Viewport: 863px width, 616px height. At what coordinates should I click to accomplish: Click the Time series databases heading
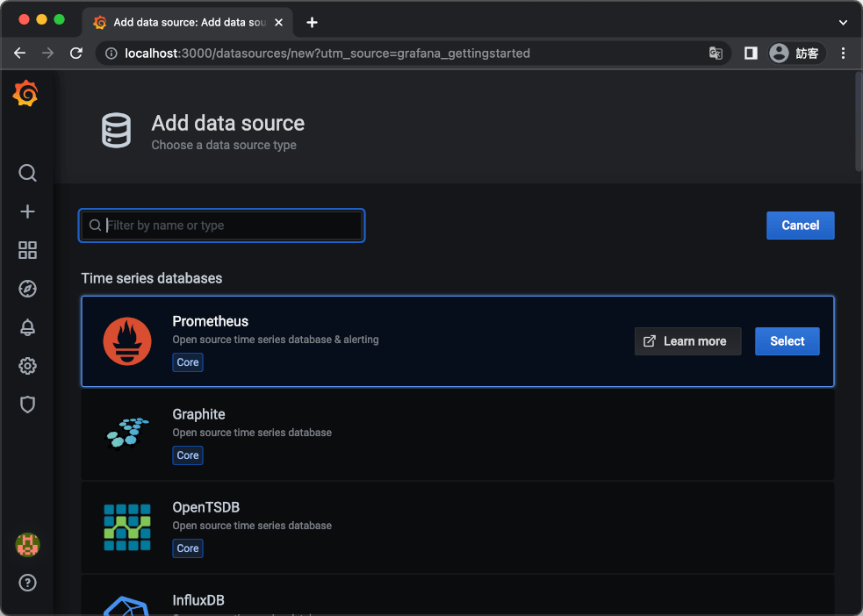click(152, 278)
